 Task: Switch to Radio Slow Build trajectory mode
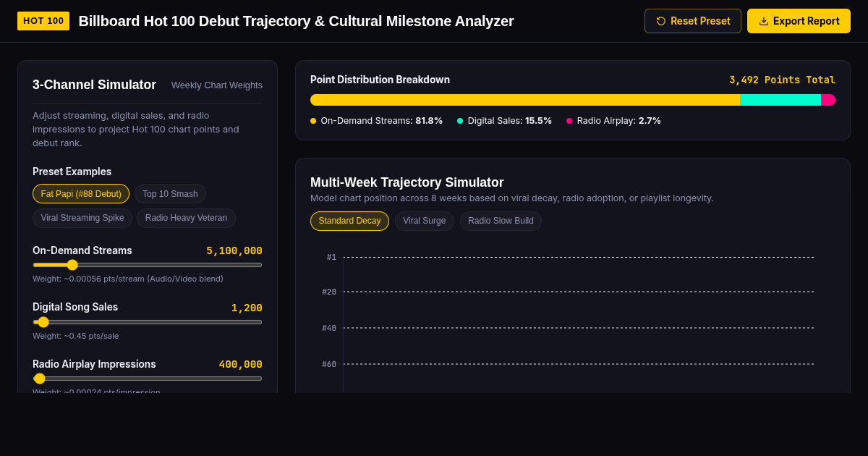click(x=501, y=221)
